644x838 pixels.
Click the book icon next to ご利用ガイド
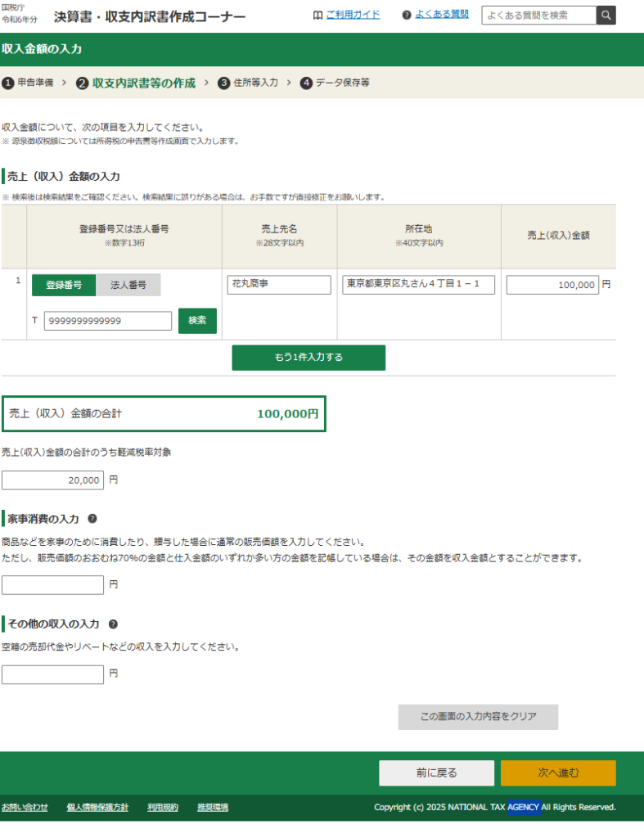317,15
